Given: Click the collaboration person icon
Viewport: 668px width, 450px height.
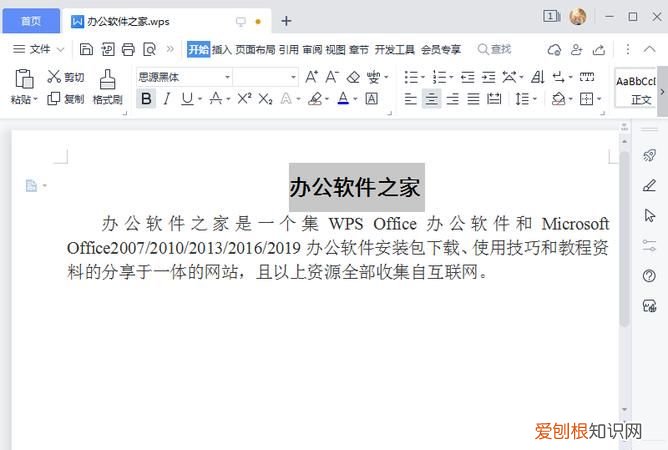Looking at the screenshot, I should point(576,49).
